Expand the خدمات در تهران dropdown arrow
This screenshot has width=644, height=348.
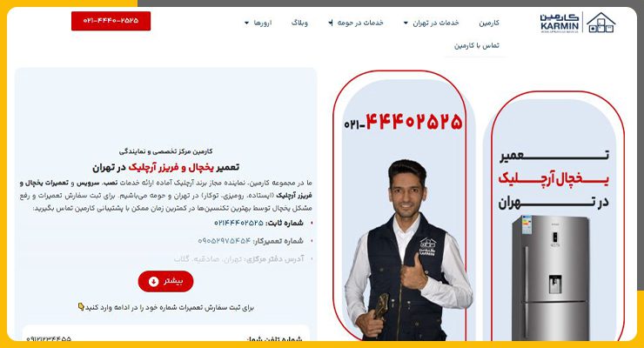tap(406, 23)
